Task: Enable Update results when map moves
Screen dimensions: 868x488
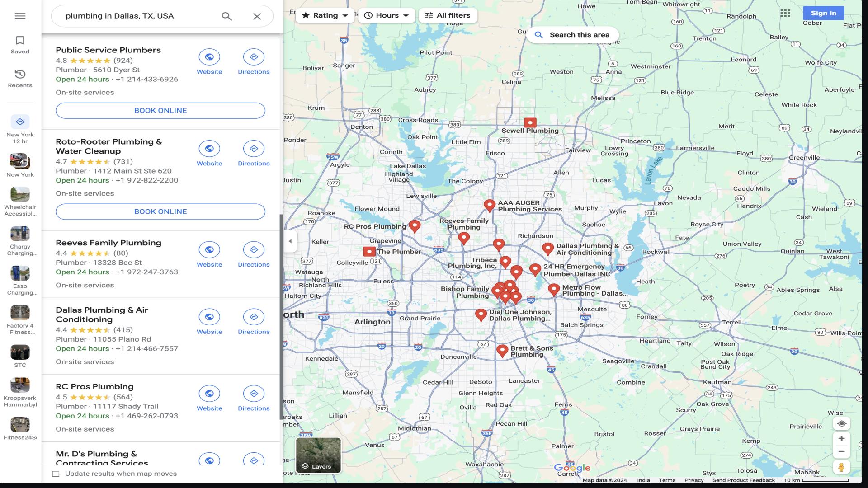Action: [x=56, y=474]
